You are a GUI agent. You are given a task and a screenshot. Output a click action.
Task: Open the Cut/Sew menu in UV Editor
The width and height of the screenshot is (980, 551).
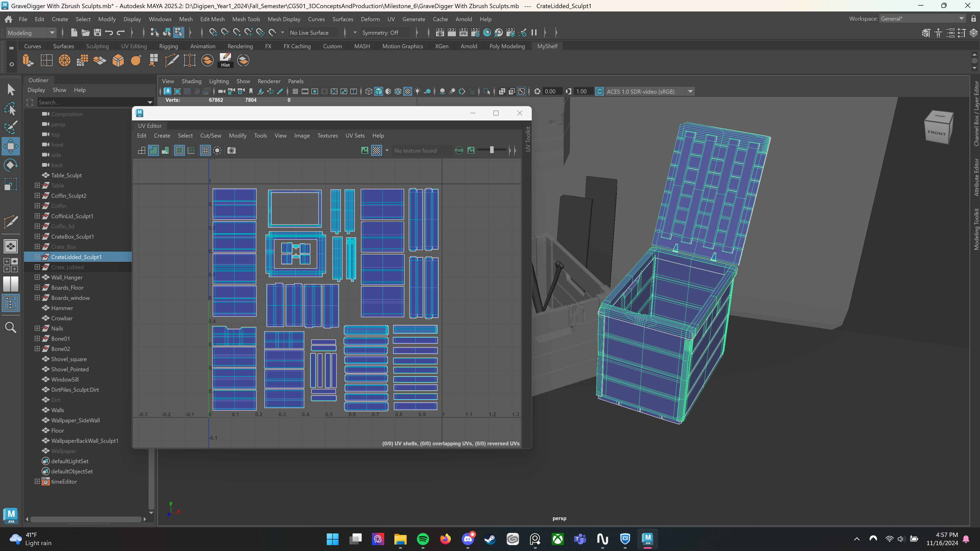210,135
